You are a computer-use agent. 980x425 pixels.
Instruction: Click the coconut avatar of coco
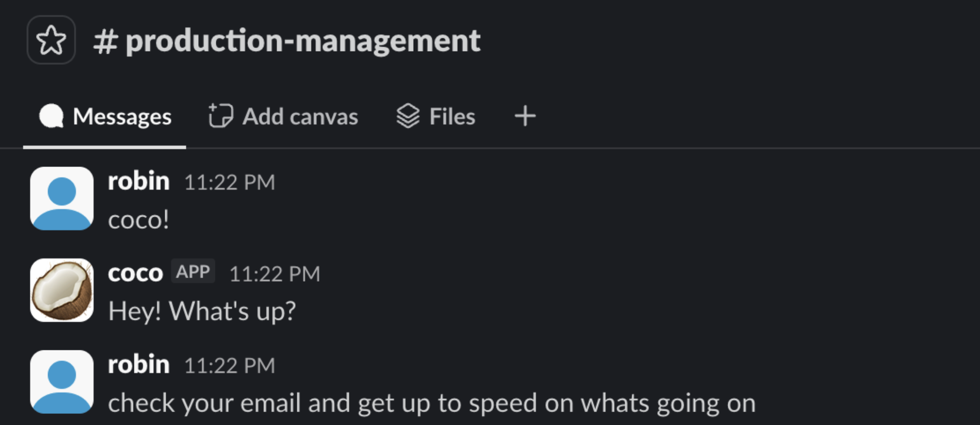click(62, 290)
